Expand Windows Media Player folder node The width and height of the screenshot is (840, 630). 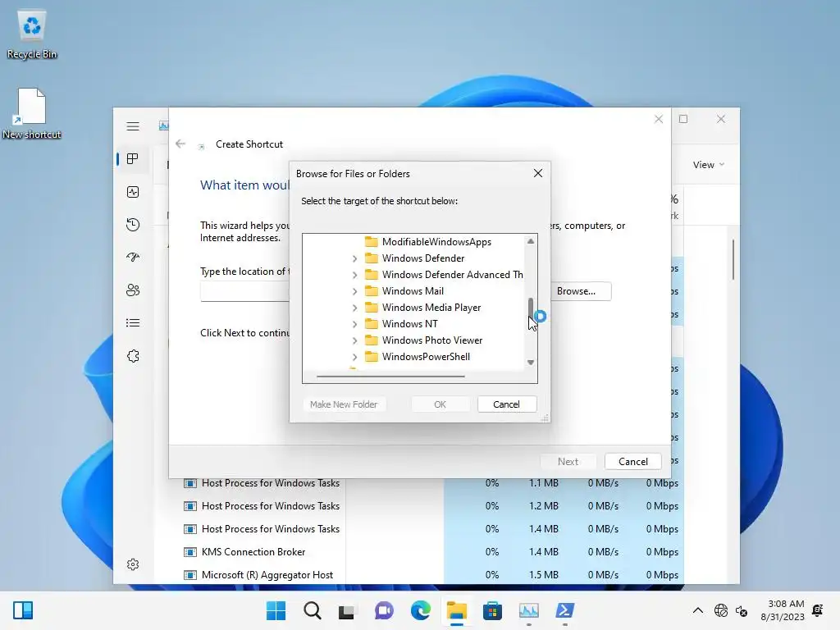pos(354,308)
